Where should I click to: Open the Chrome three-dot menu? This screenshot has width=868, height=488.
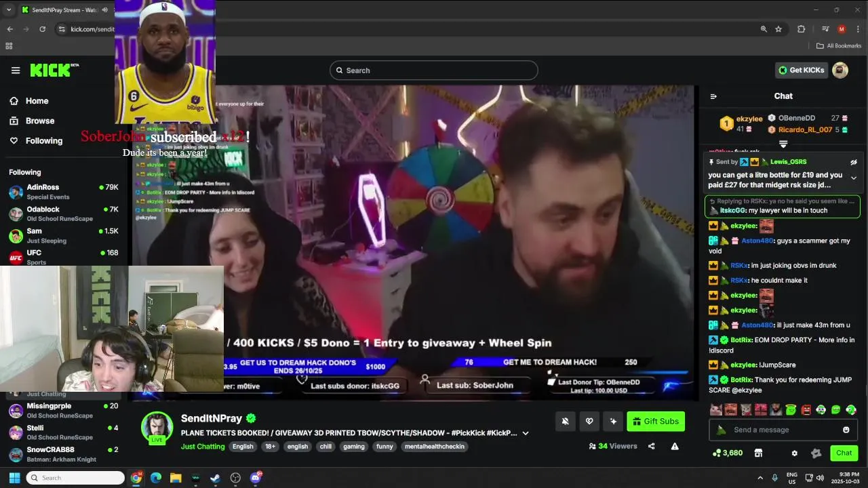pyautogui.click(x=856, y=29)
